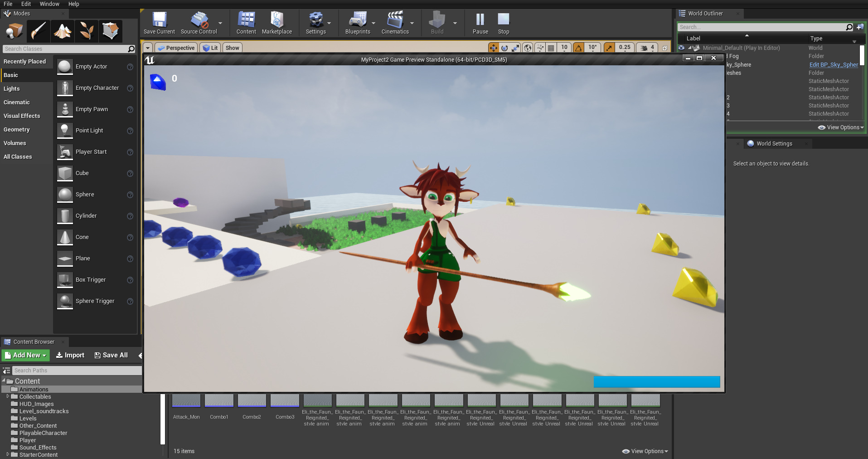Expand the Collectables folder arrow
The height and width of the screenshot is (459, 868).
8,396
